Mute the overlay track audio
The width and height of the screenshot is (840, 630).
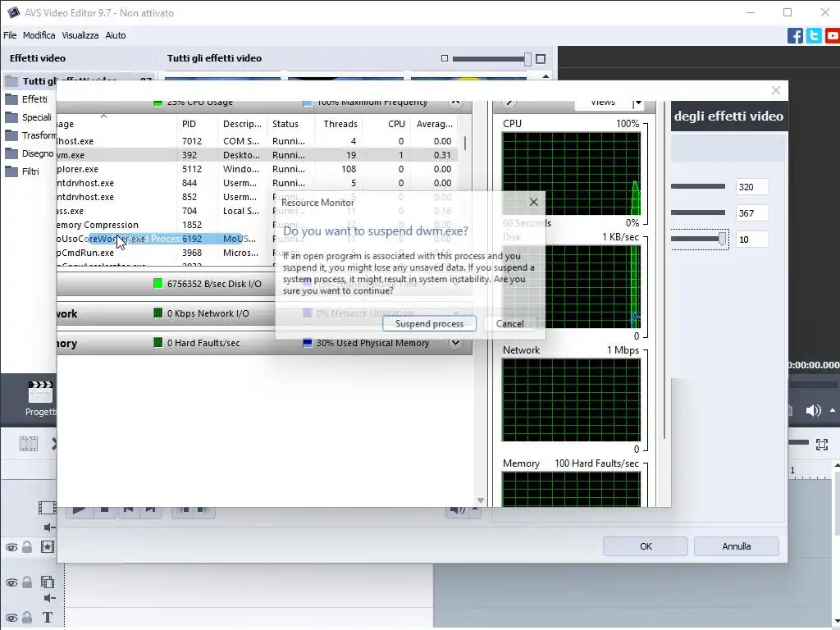pos(49,598)
